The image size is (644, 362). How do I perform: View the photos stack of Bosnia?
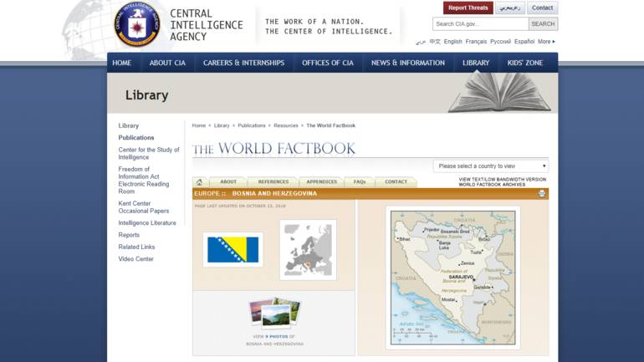point(274,313)
